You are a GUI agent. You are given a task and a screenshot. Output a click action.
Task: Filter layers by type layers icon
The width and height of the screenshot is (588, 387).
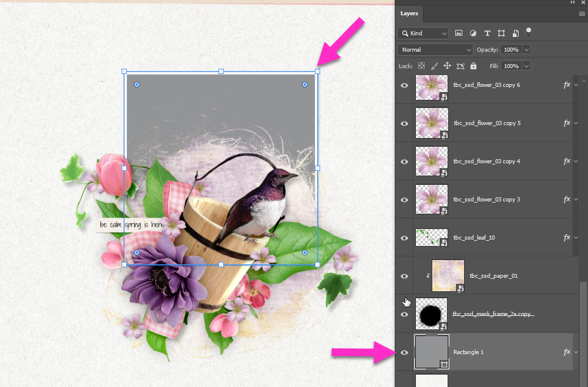click(x=487, y=33)
